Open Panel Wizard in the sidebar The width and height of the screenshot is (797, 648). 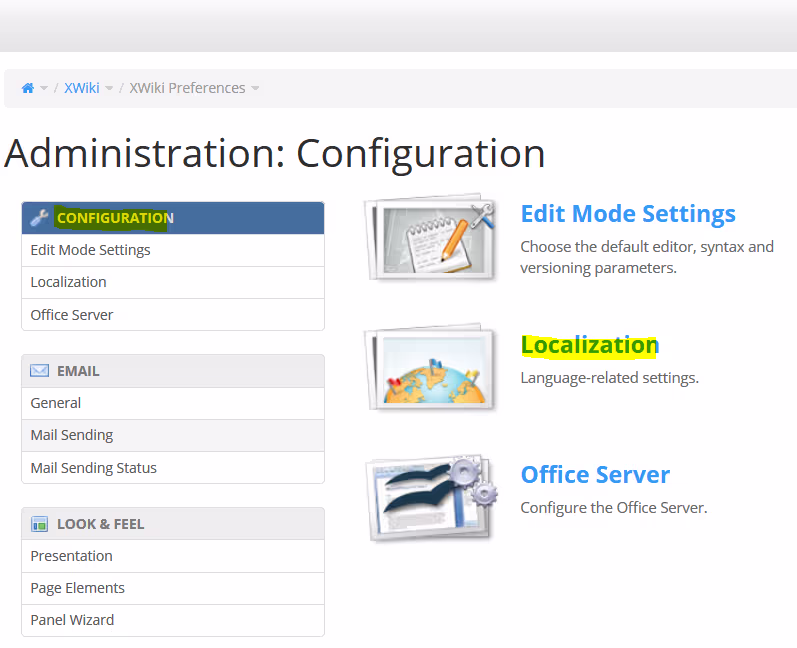(x=72, y=620)
